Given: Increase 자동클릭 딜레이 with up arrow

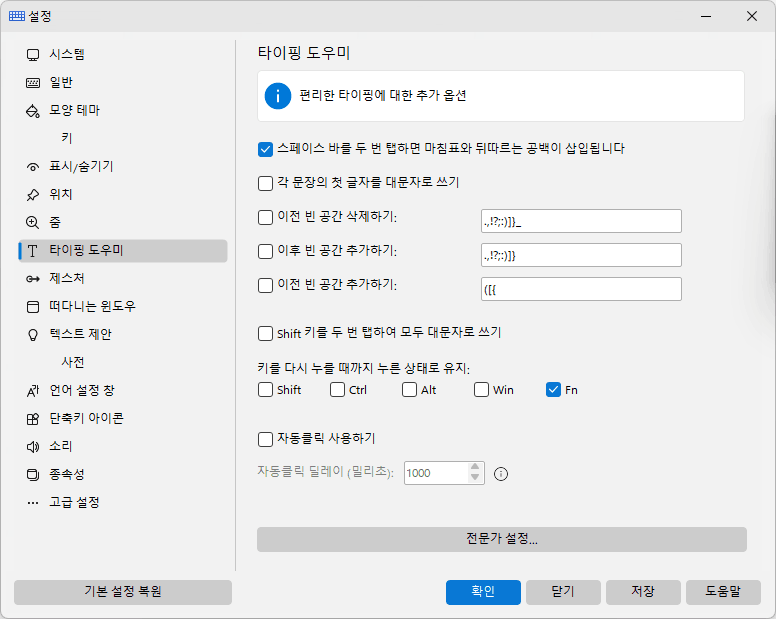Looking at the screenshot, I should coord(475,467).
